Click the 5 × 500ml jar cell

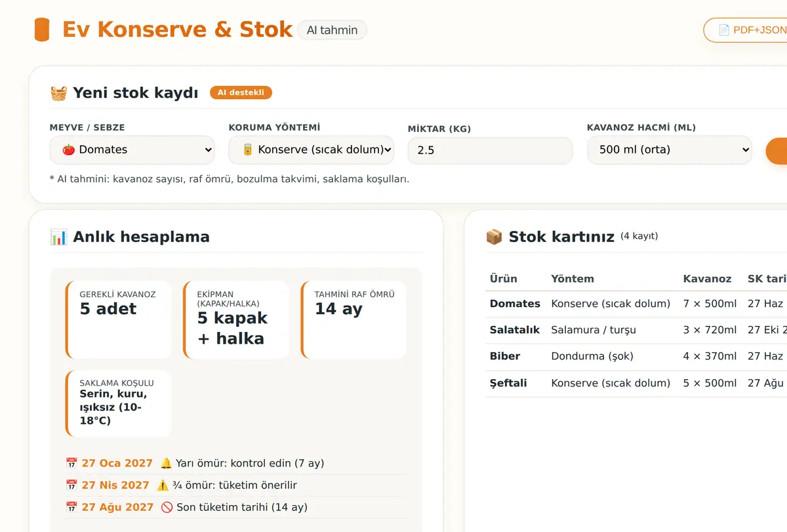click(x=710, y=383)
